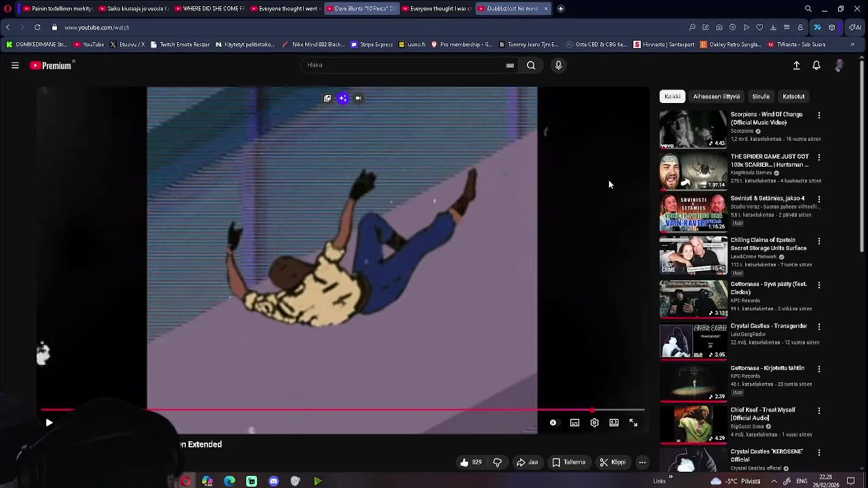Open Opera Aria AI button
This screenshot has height=488, width=868.
[855, 28]
